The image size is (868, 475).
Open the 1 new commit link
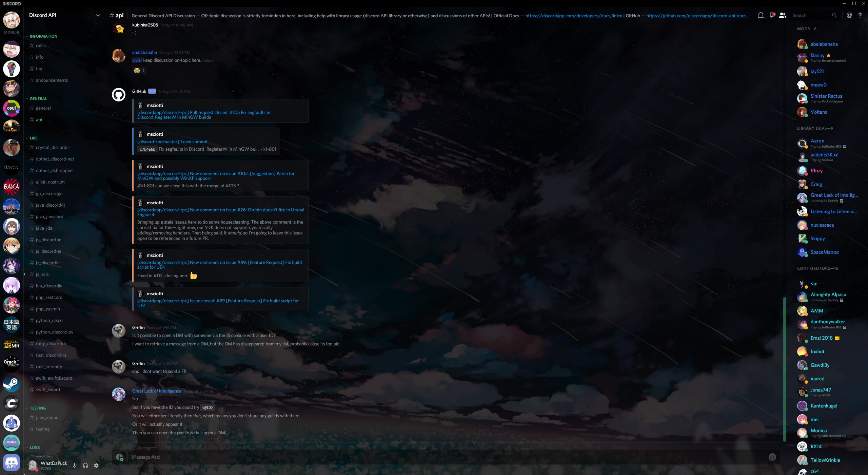tap(172, 141)
